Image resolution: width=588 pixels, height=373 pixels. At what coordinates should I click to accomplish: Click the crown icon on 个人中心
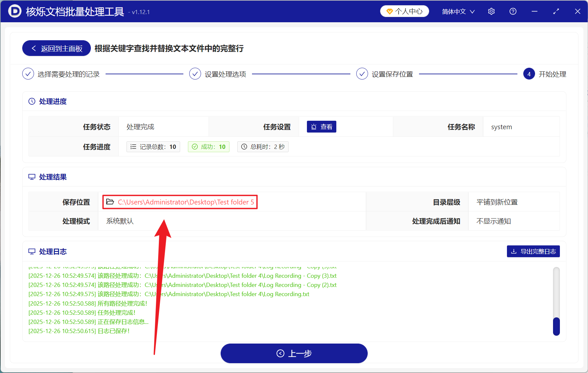tap(389, 11)
